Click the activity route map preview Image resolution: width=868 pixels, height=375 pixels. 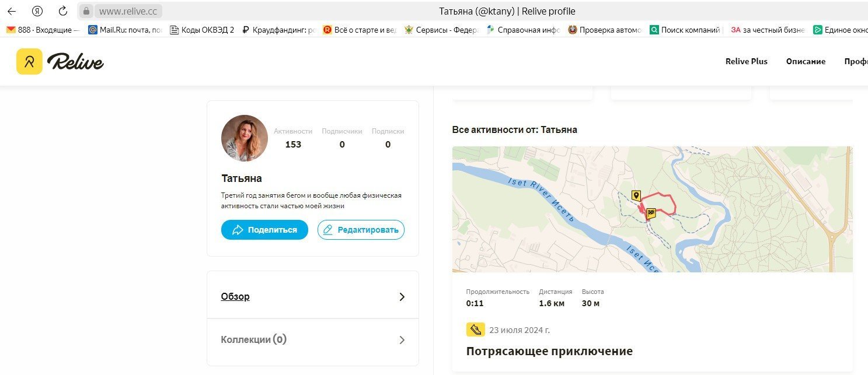(652, 209)
